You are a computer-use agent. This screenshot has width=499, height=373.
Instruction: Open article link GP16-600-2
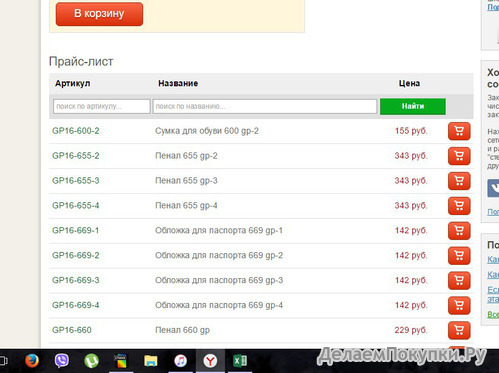click(76, 131)
